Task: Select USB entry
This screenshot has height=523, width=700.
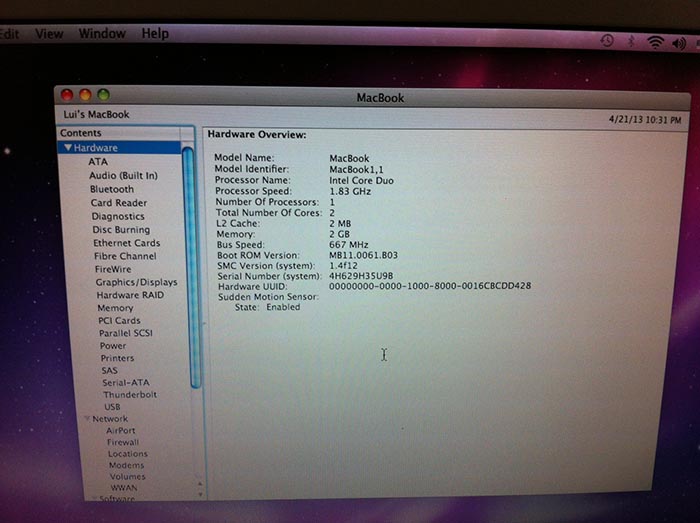Action: 112,407
